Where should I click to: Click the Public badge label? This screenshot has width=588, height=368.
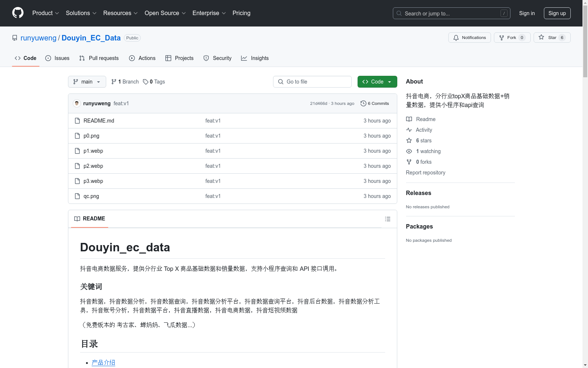(x=132, y=38)
